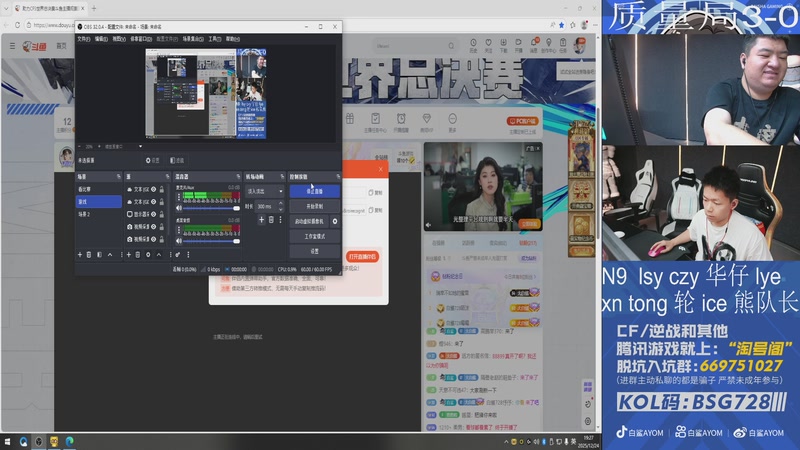
Task: Open mixer toolbar three-dot menu
Action: coord(188,255)
